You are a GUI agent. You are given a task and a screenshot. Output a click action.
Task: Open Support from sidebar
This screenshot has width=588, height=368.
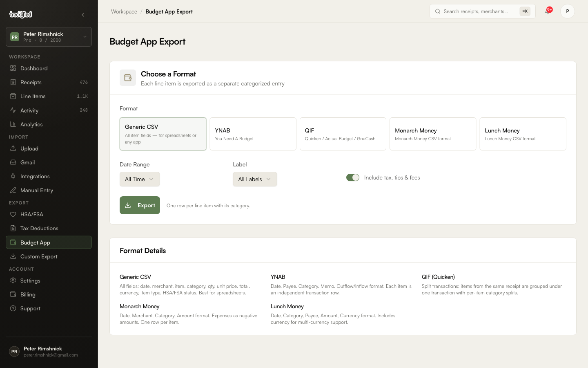[x=49, y=308]
